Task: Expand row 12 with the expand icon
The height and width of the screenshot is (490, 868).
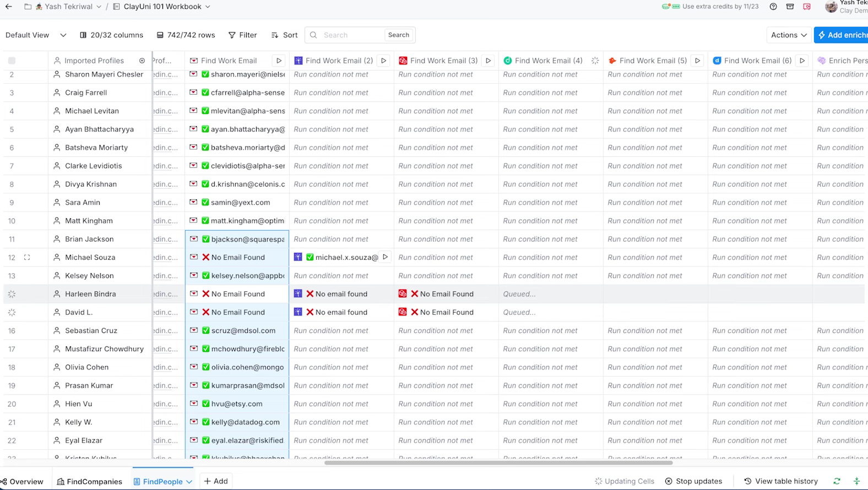Action: [x=26, y=257]
